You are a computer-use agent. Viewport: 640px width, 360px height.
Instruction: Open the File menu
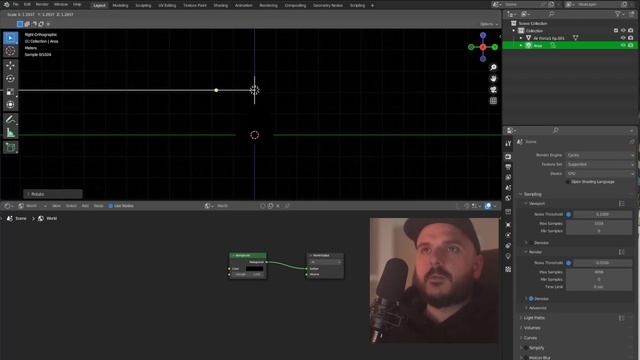tap(16, 4)
